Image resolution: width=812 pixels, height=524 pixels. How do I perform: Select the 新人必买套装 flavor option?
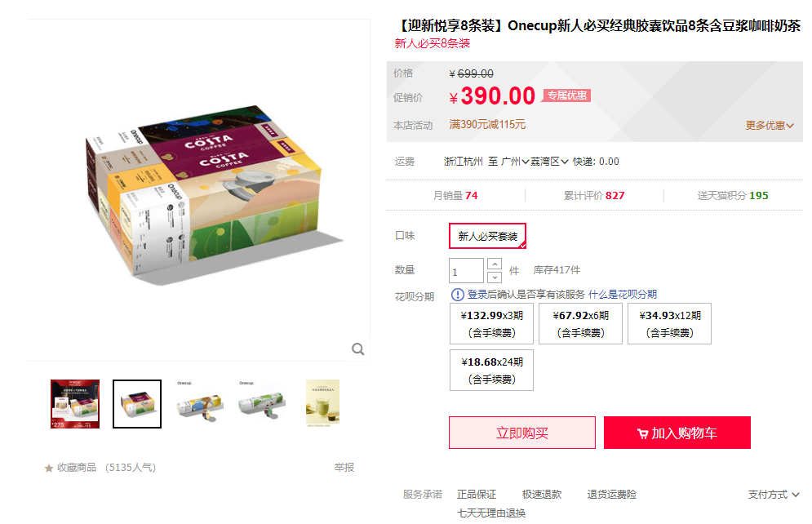pyautogui.click(x=487, y=236)
